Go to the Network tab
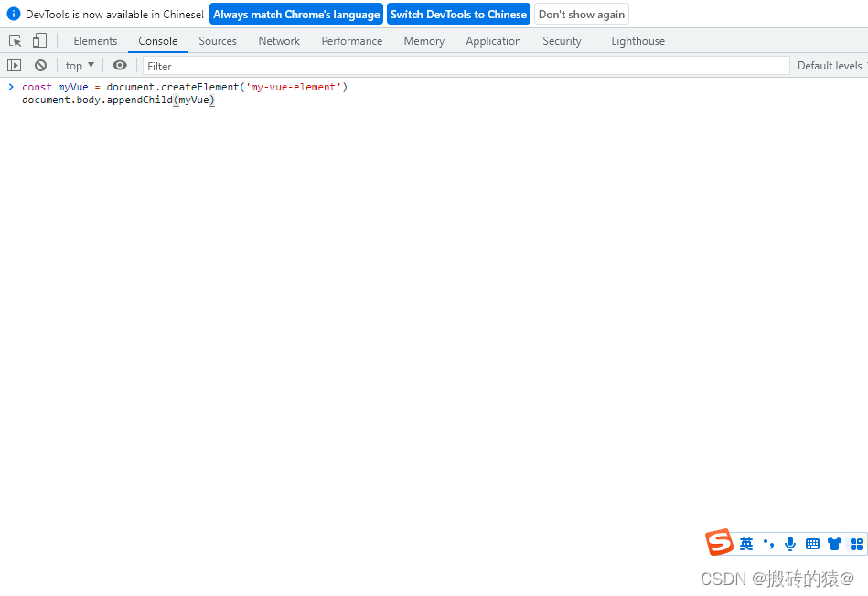The width and height of the screenshot is (868, 596). (x=279, y=41)
